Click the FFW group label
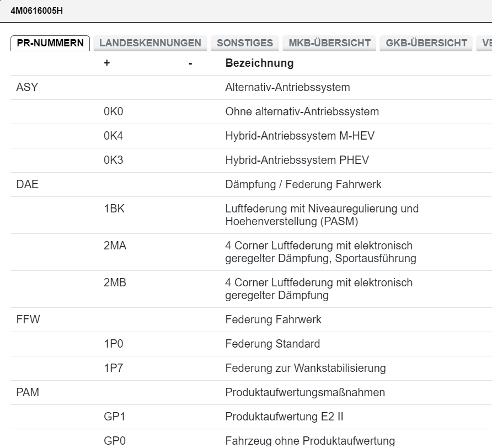The width and height of the screenshot is (492, 448). point(29,319)
